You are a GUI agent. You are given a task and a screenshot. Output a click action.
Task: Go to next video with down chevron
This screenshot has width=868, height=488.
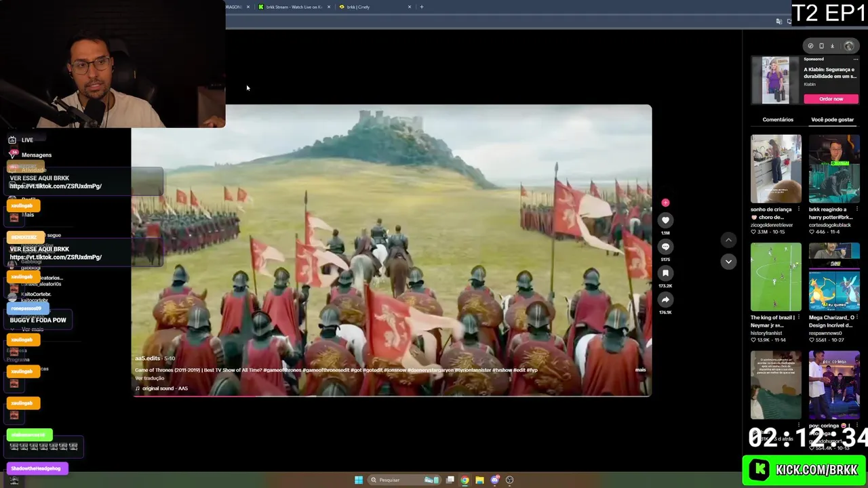tap(728, 261)
